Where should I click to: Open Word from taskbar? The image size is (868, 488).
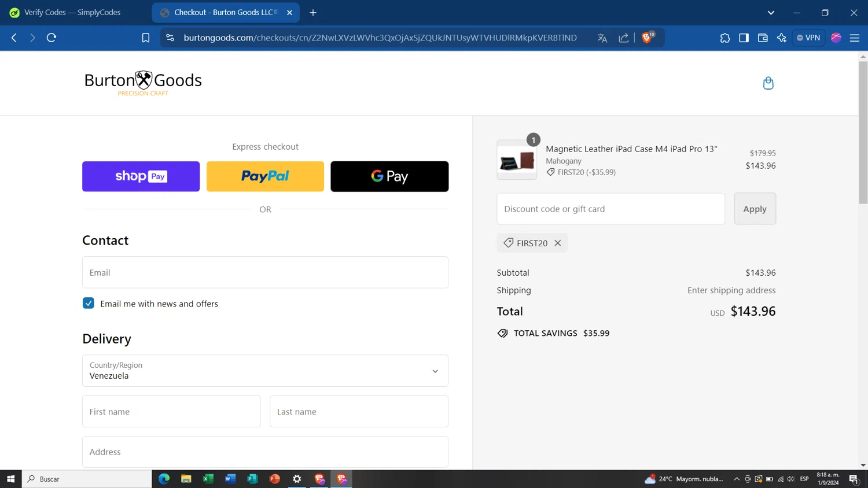[x=230, y=479]
